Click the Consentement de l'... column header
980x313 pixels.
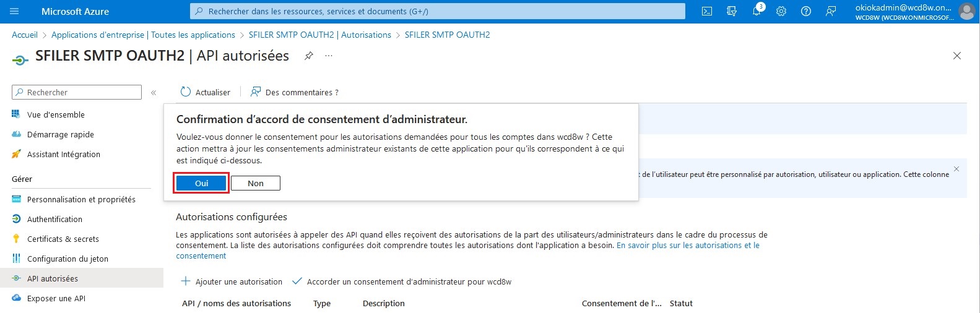pos(622,303)
